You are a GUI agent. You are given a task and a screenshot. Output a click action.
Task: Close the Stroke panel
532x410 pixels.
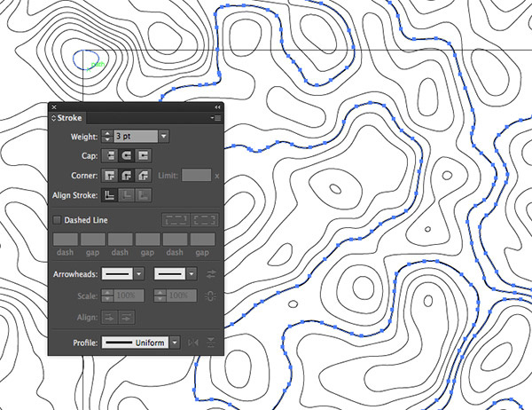pos(54,107)
